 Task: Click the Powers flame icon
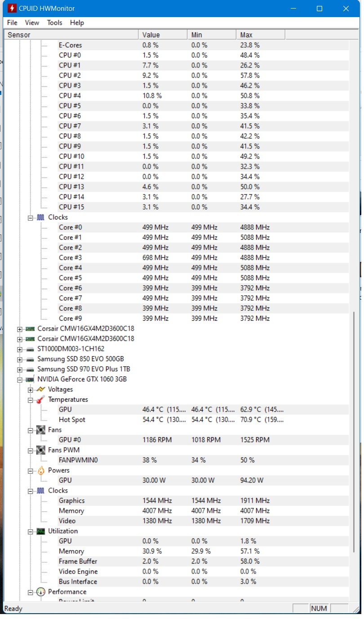(x=40, y=471)
